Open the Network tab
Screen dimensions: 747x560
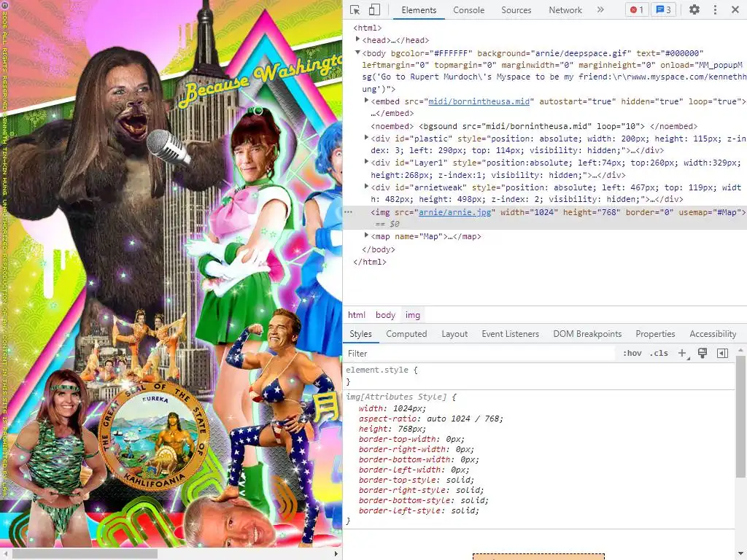[565, 10]
